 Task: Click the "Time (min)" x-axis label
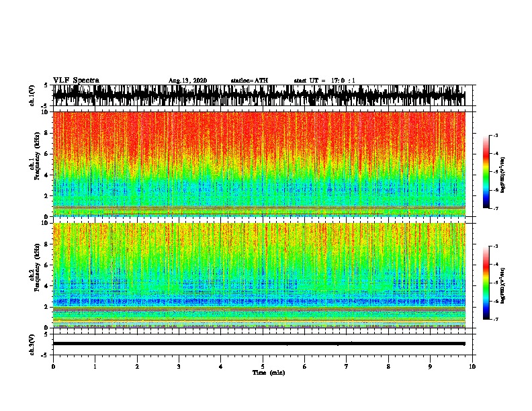pos(269,373)
